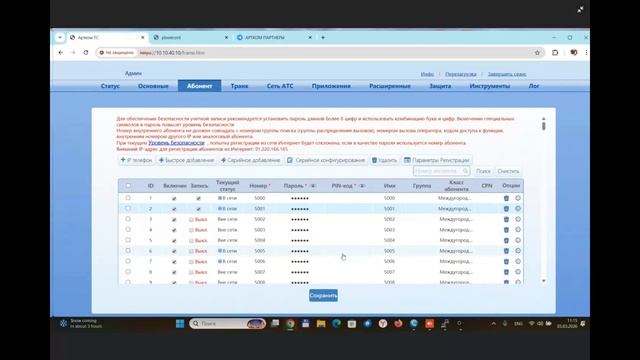This screenshot has height=360, width=640.
Task: Click the trash icon in row 5002
Action: 506,219
